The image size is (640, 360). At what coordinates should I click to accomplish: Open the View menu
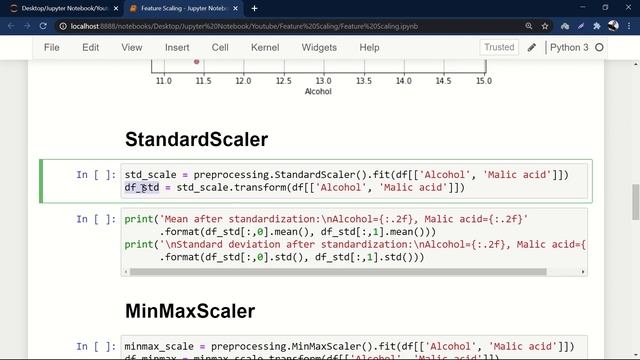(x=131, y=47)
